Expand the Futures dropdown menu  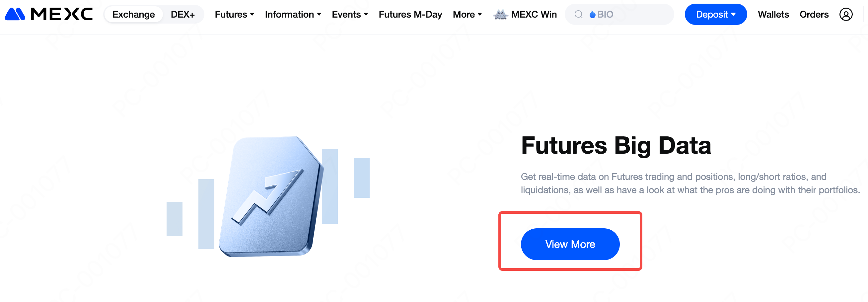click(234, 15)
